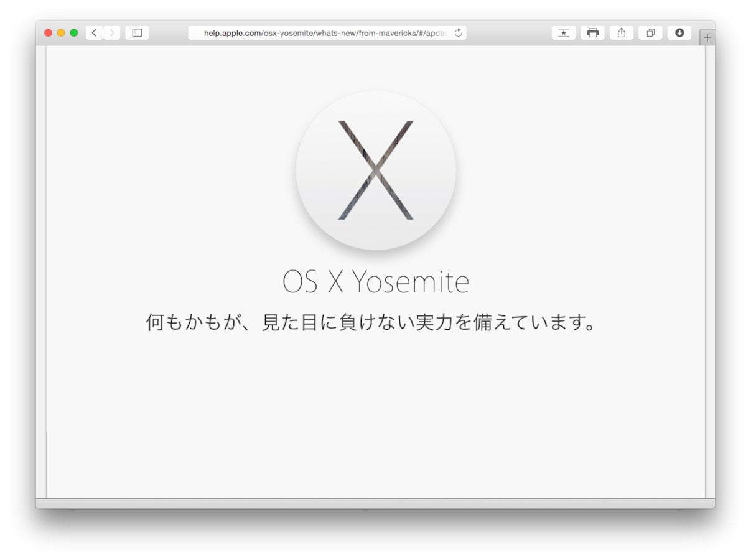Go back to the previous page
The width and height of the screenshot is (751, 560).
coord(95,33)
